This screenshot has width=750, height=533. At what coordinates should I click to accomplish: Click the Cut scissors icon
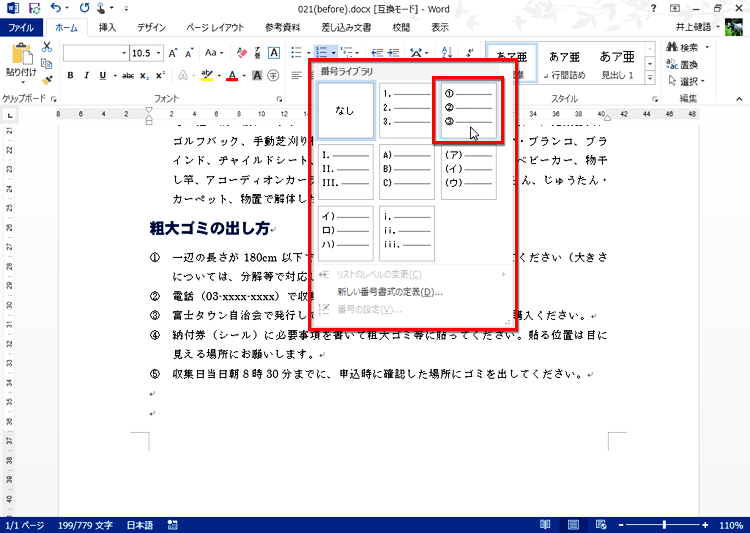coord(46,47)
